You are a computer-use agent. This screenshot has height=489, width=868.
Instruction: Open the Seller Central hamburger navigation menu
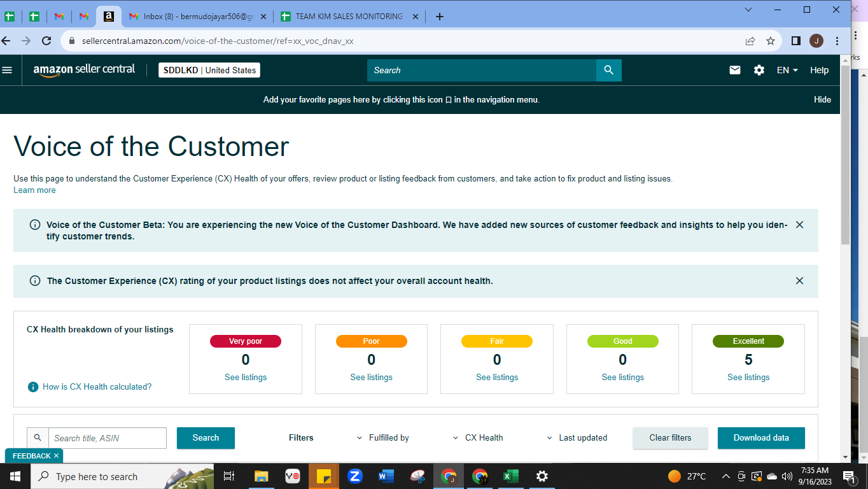click(x=7, y=70)
